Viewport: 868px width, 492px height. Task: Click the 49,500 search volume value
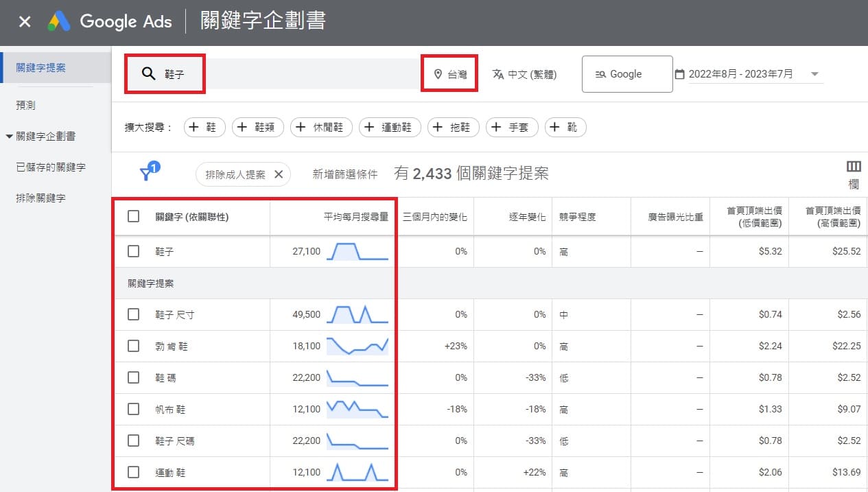pos(306,314)
